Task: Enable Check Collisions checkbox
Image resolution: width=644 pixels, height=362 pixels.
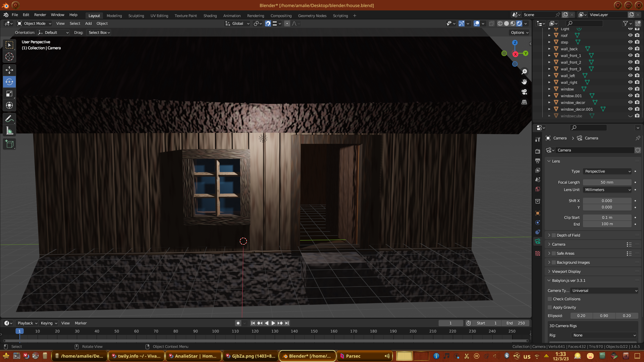Action: [x=550, y=299]
